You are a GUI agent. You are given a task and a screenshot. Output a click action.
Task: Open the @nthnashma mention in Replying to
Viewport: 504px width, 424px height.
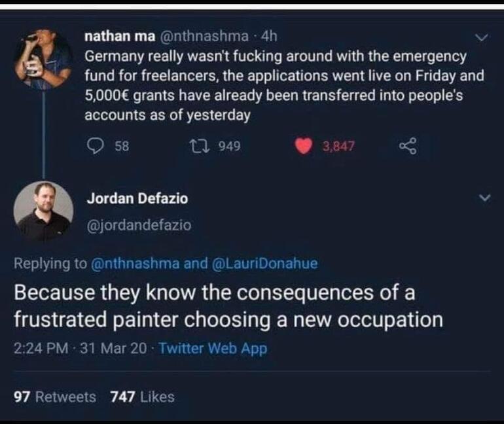click(135, 264)
